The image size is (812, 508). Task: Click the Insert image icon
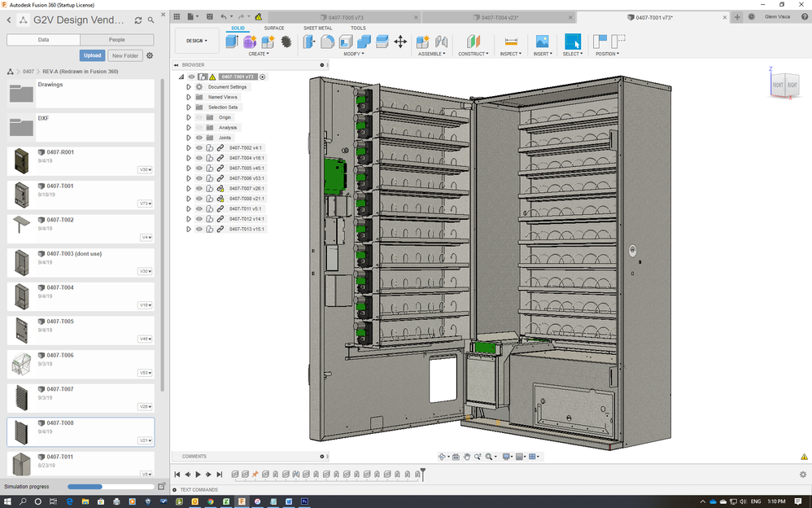pyautogui.click(x=542, y=42)
